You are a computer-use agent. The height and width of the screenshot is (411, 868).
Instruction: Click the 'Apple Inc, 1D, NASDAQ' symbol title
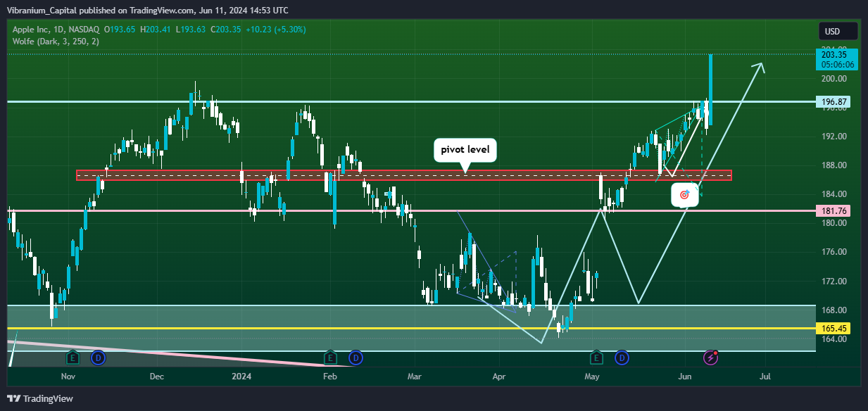[56, 30]
